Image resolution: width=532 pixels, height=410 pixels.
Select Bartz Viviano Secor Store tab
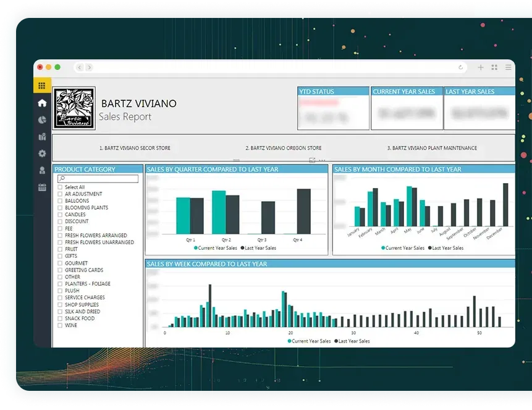point(135,148)
